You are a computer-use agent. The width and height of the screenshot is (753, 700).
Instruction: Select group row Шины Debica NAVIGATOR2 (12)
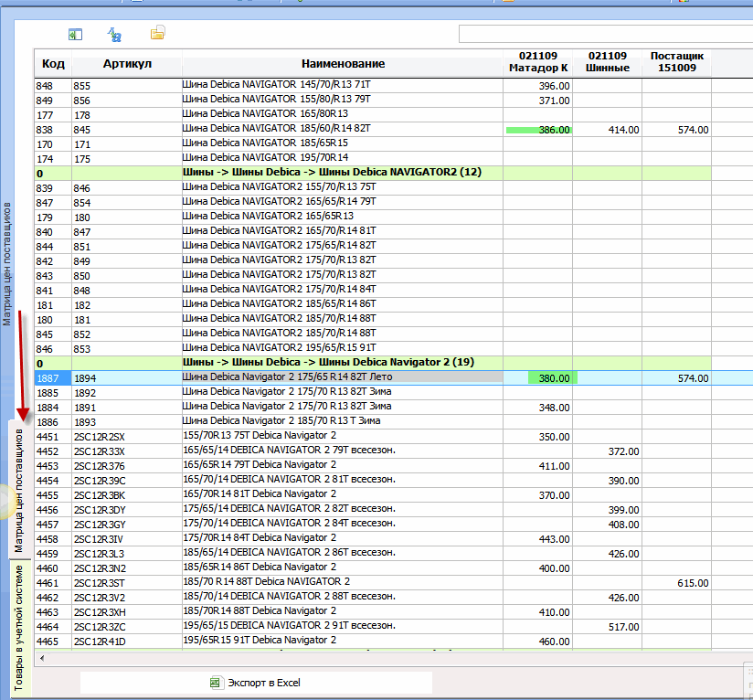click(373, 173)
